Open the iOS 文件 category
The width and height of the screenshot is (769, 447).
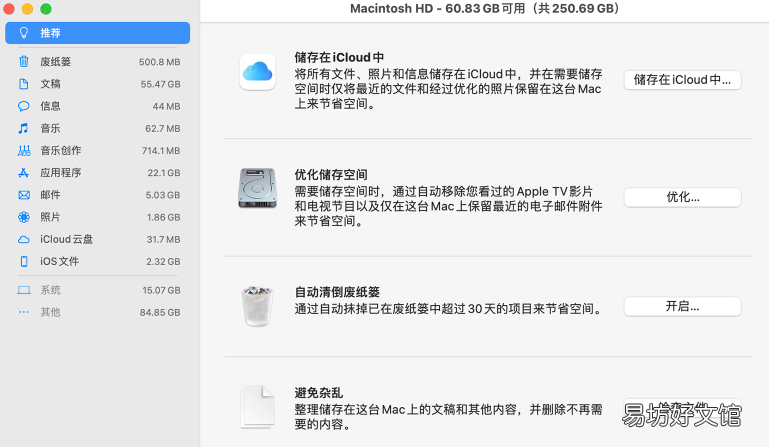(98, 262)
